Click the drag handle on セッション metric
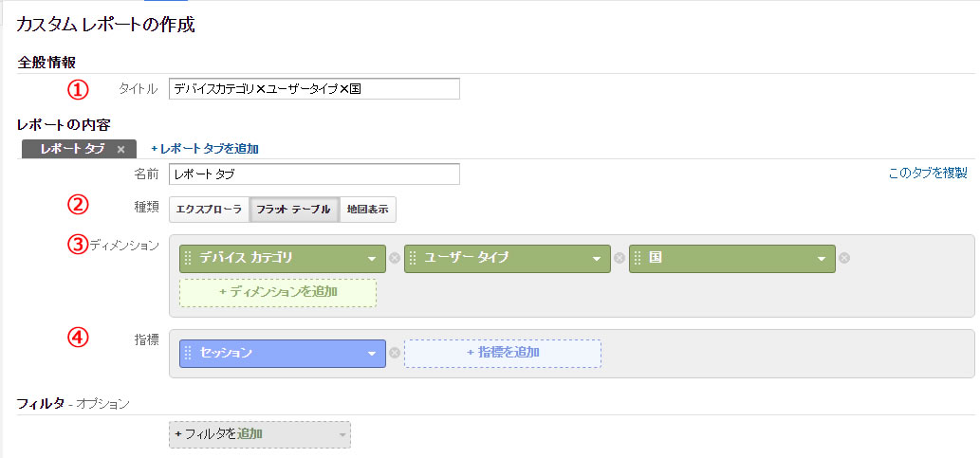The height and width of the screenshot is (458, 980). (x=188, y=353)
